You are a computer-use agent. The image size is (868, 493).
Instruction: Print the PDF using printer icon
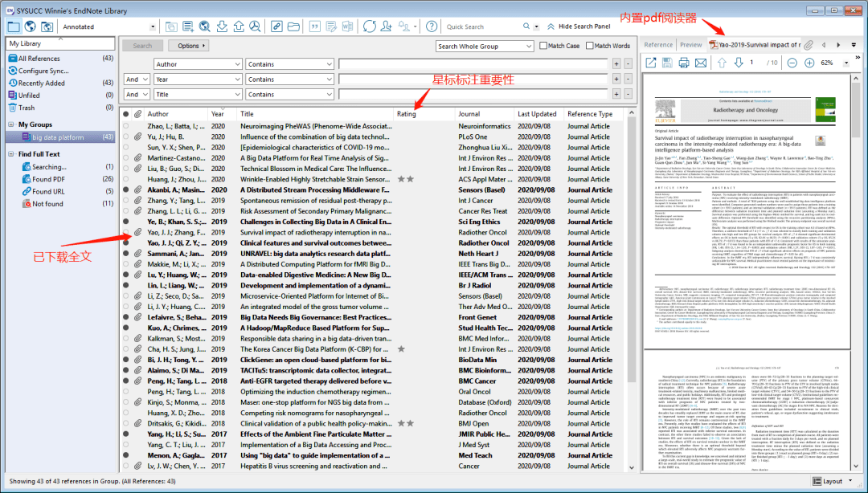click(684, 63)
